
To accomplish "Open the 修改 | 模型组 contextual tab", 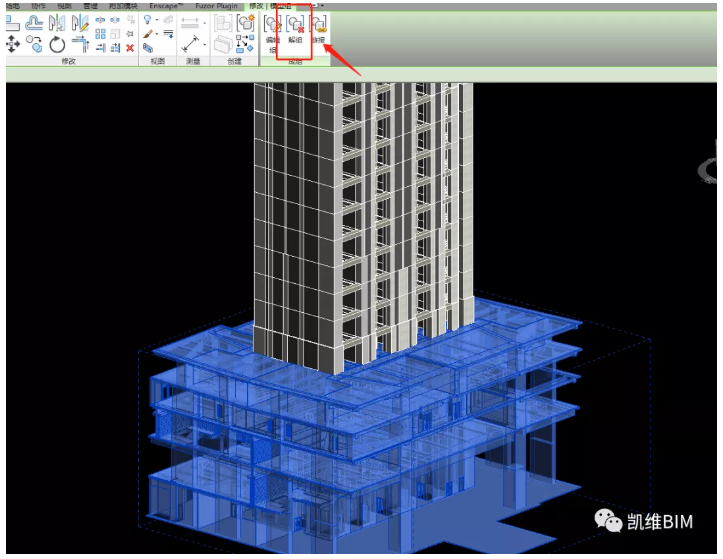I will click(x=271, y=6).
